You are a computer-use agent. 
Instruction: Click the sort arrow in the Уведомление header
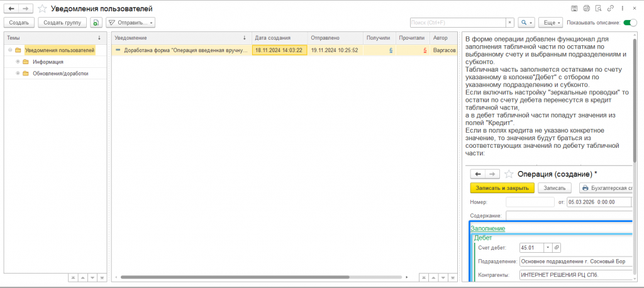pos(245,38)
